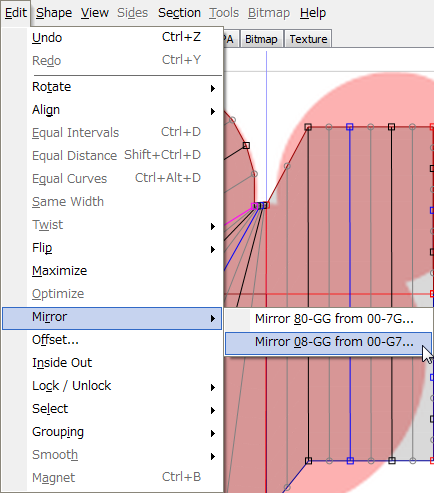This screenshot has height=493, width=434.
Task: Click the Smooth submenu entry
Action: coord(112,455)
